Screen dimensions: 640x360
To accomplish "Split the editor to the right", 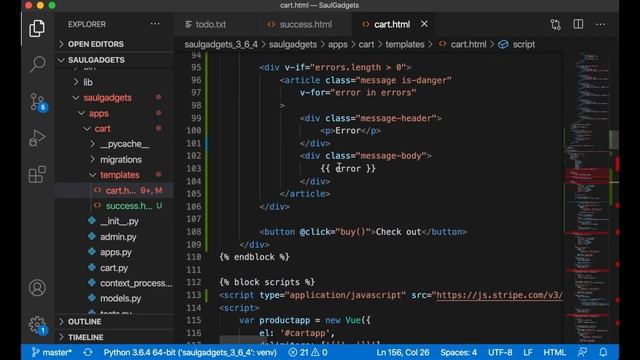I will (578, 24).
